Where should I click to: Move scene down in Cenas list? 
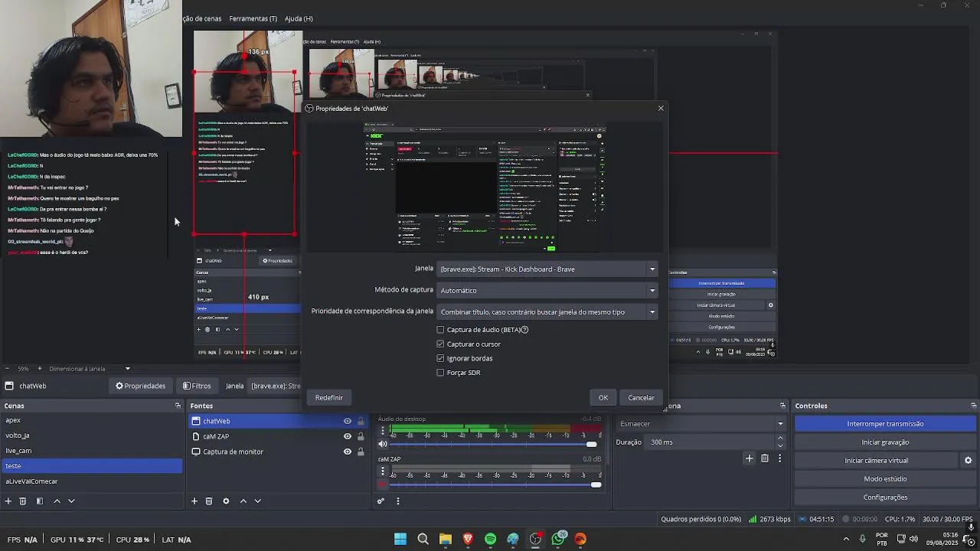point(71,501)
